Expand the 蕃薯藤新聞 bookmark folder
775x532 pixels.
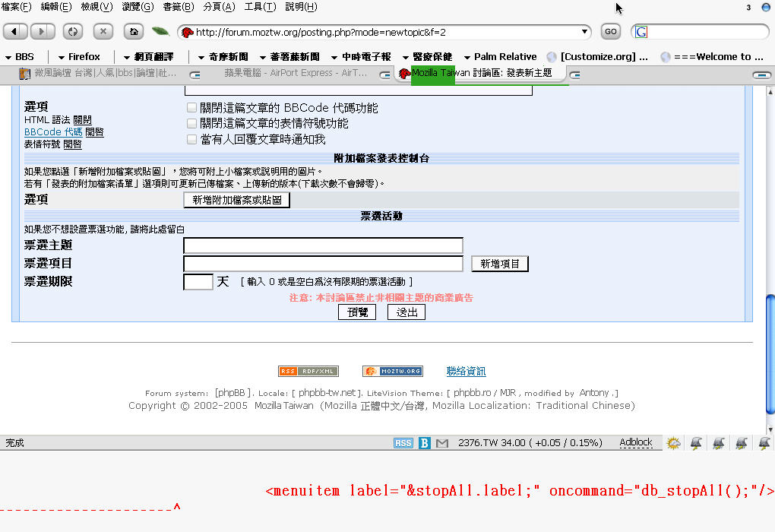pos(289,57)
